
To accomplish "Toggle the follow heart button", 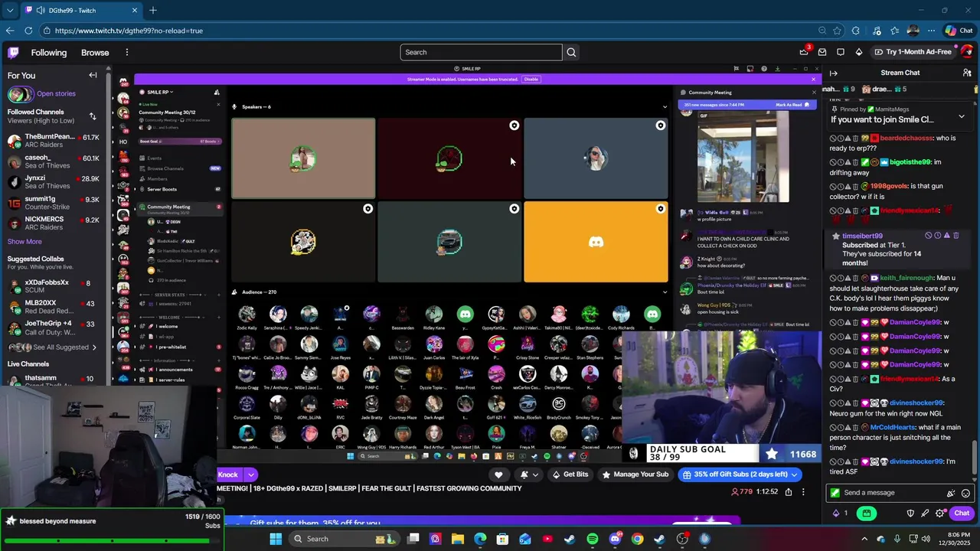I will [498, 474].
